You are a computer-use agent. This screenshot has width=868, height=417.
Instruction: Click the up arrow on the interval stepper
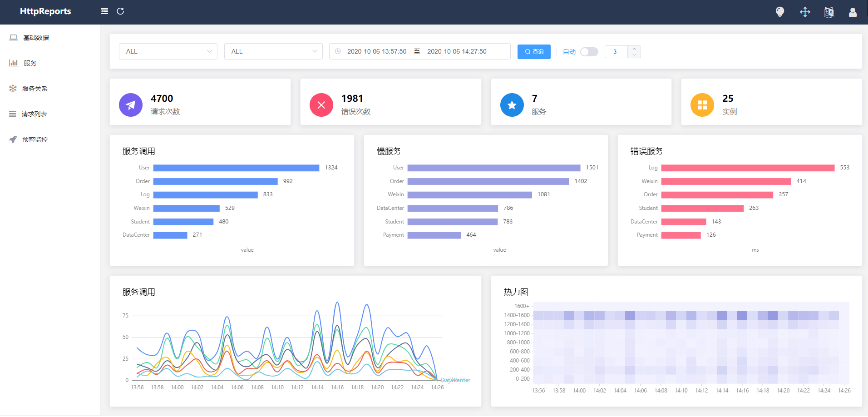coord(634,48)
